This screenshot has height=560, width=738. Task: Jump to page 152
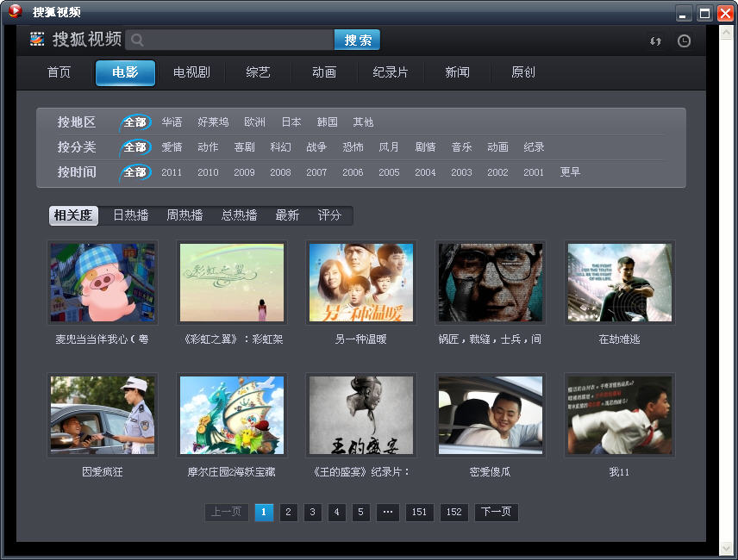point(453,512)
